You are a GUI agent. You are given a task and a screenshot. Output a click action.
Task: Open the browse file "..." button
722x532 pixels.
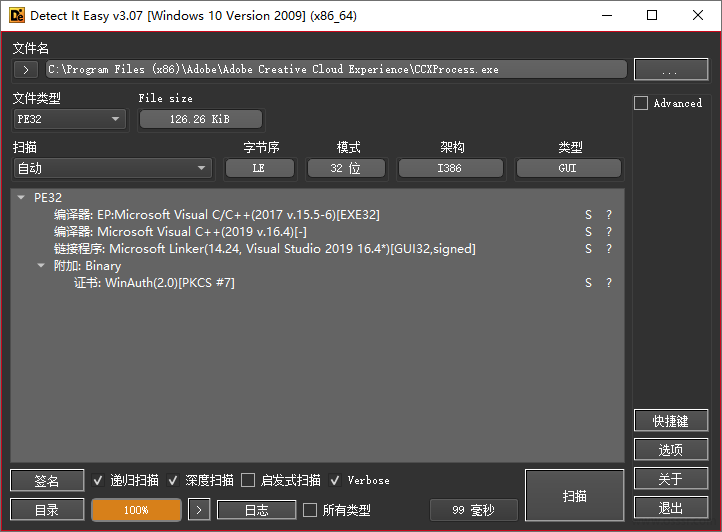point(670,70)
